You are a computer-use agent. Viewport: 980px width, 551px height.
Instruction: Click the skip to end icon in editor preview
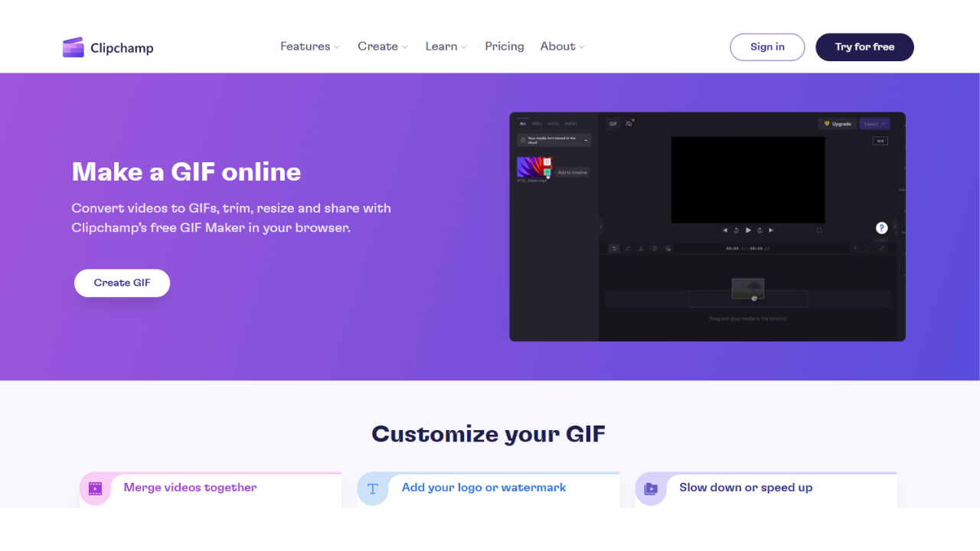tap(771, 230)
